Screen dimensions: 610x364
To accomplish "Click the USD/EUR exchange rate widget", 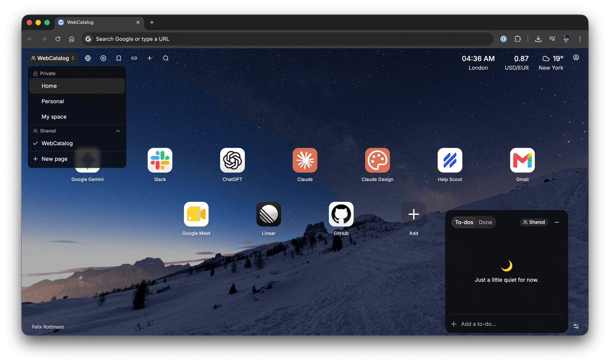I will [x=517, y=63].
